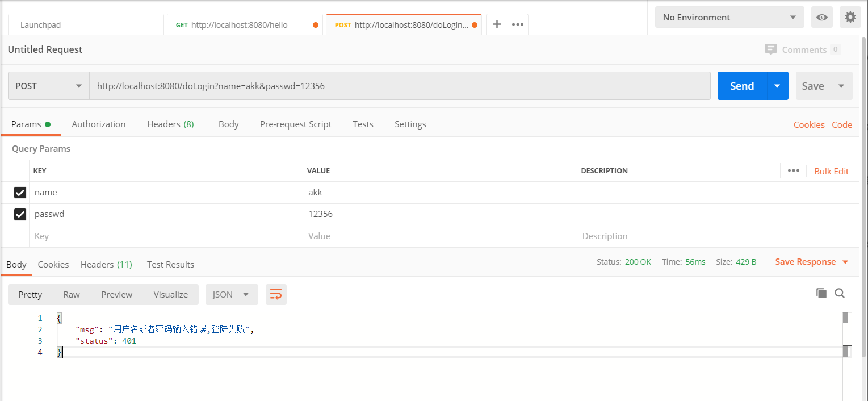Click the Send button

pos(742,86)
